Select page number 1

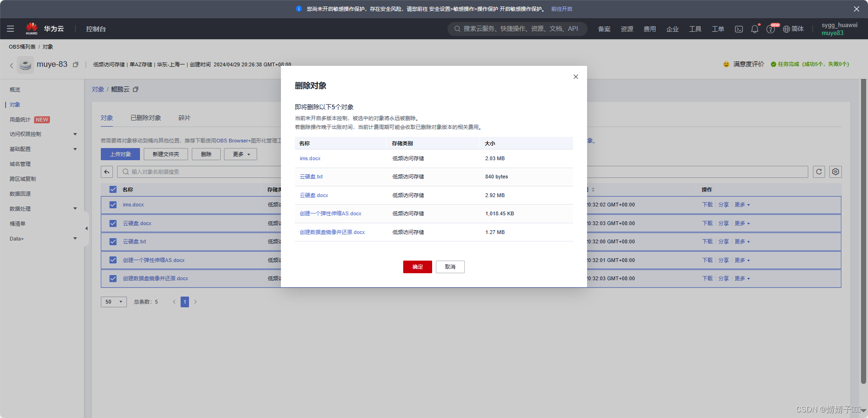(185, 302)
